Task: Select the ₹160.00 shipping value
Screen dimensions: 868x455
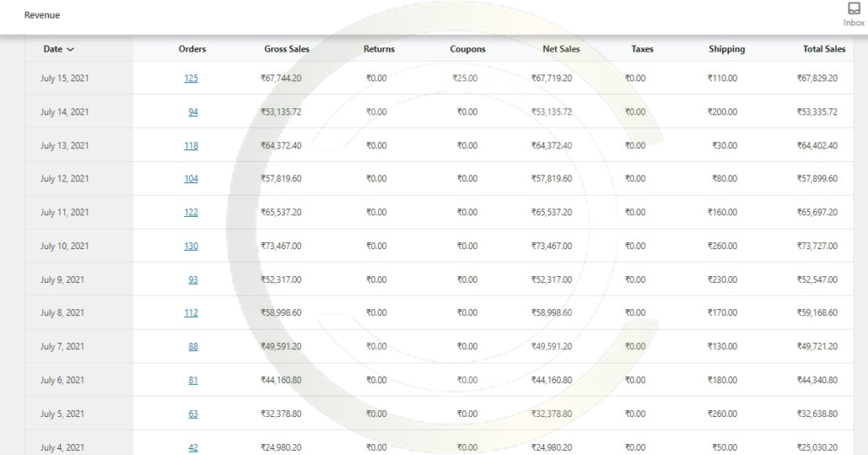Action: coord(722,212)
